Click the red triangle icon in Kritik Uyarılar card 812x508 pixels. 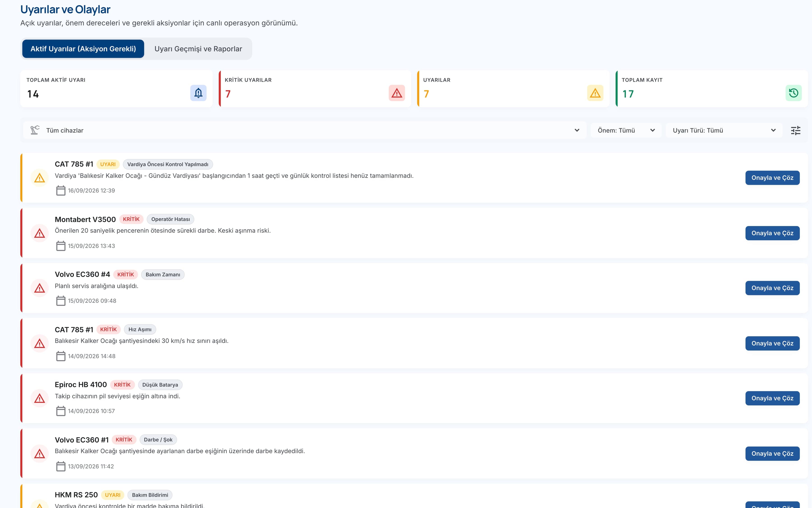tap(397, 93)
